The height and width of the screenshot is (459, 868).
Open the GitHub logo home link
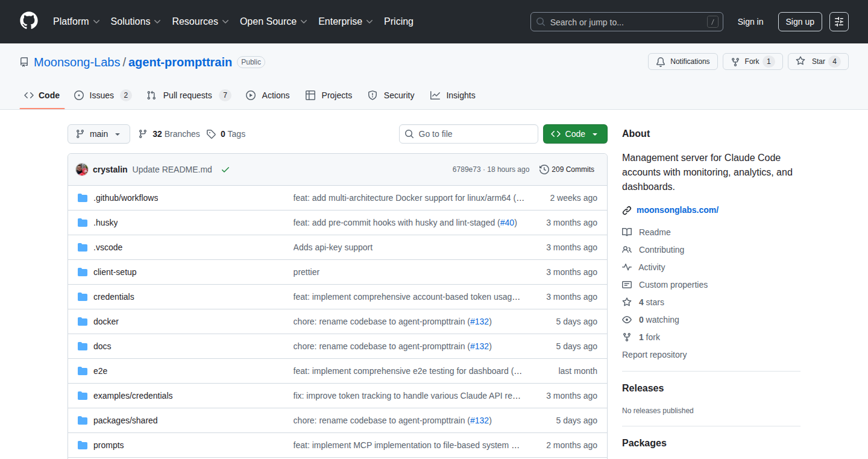click(x=29, y=21)
